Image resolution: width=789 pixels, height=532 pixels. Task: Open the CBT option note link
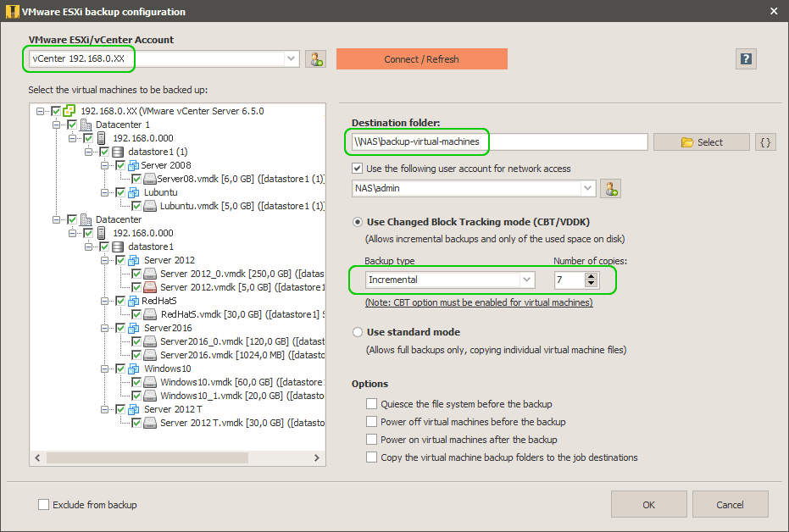coord(479,302)
